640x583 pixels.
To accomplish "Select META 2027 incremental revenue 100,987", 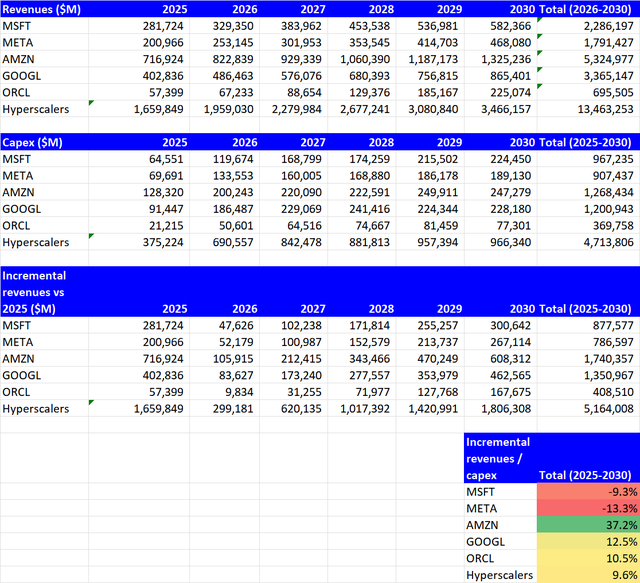I will (x=293, y=342).
